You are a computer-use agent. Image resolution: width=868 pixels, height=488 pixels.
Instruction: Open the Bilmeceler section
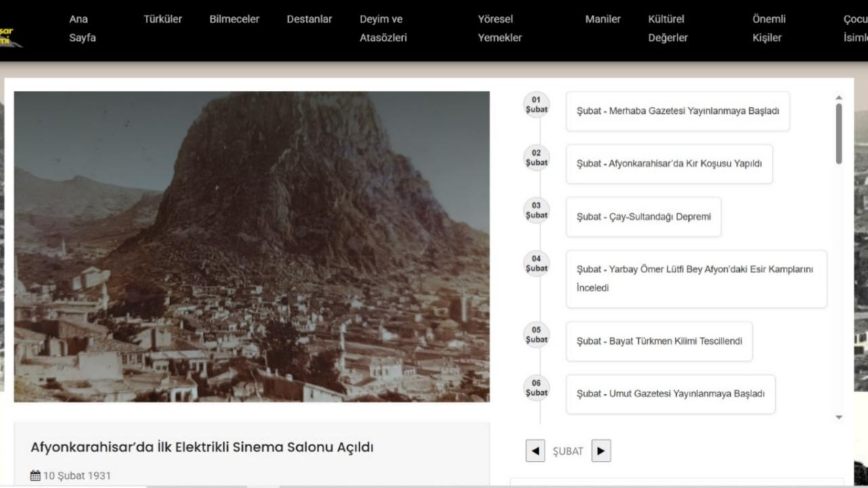234,19
